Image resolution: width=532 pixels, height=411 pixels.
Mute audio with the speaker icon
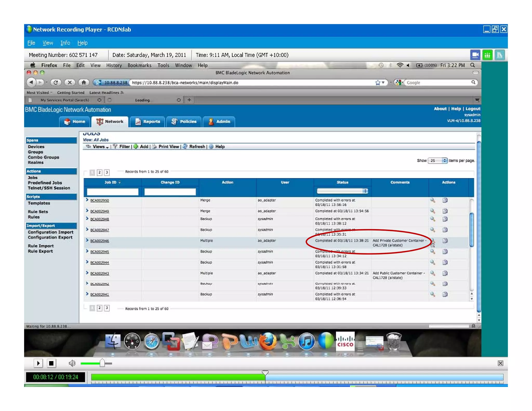[x=72, y=363]
